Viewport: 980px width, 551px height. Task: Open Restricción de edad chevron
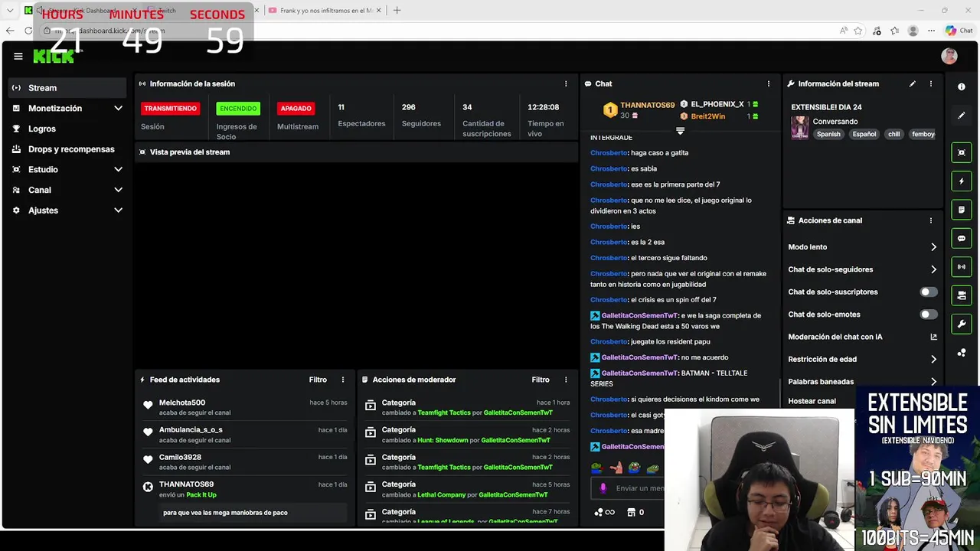[933, 359]
